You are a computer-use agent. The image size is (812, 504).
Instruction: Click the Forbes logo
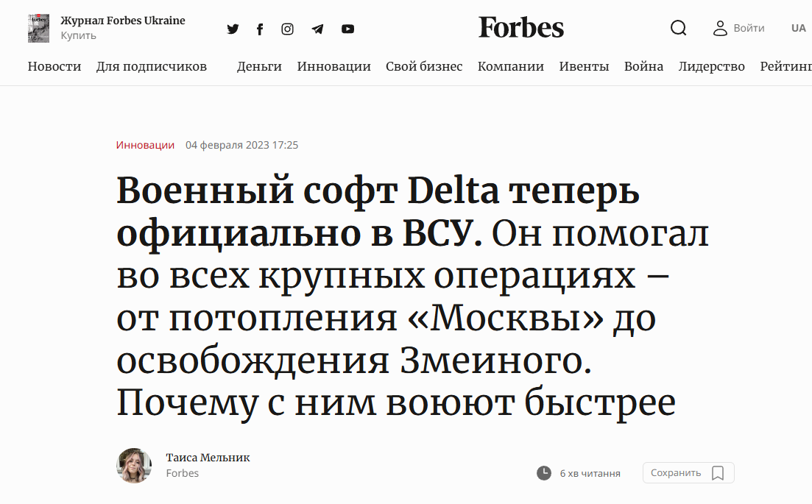click(x=521, y=27)
